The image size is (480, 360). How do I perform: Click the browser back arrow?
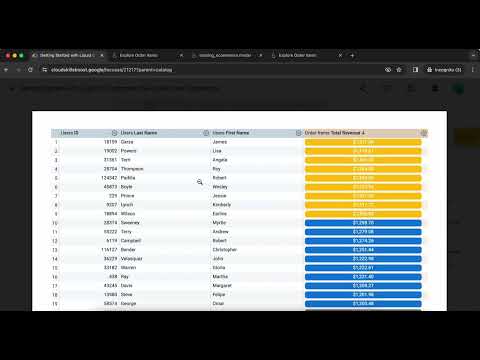pos(6,70)
